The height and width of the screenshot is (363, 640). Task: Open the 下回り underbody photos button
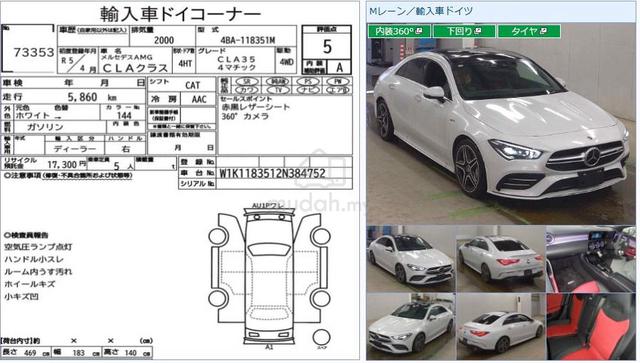(x=464, y=31)
